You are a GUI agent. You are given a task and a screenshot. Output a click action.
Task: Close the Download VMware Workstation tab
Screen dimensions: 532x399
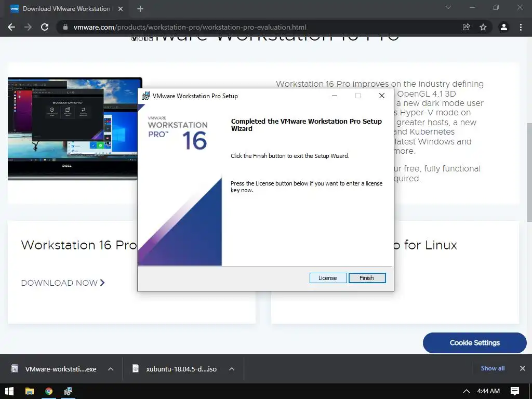121,9
